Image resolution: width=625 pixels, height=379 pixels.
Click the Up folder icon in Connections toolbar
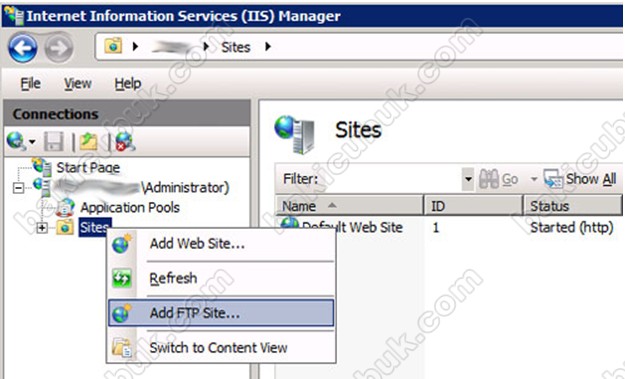tap(88, 141)
